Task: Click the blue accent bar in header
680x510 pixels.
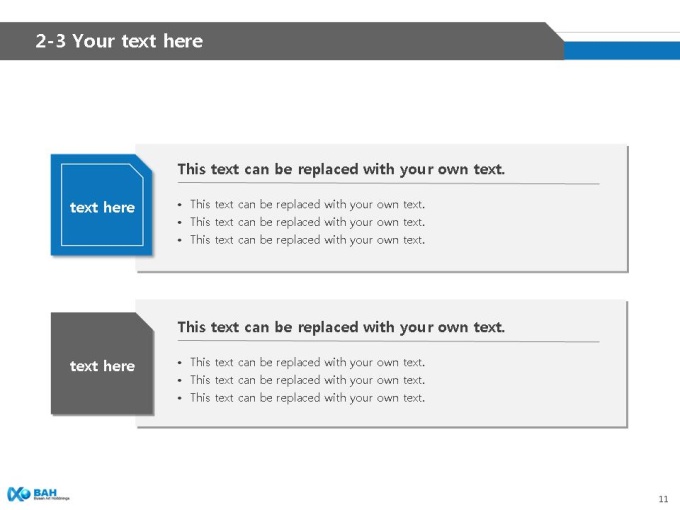Action: pyautogui.click(x=621, y=51)
